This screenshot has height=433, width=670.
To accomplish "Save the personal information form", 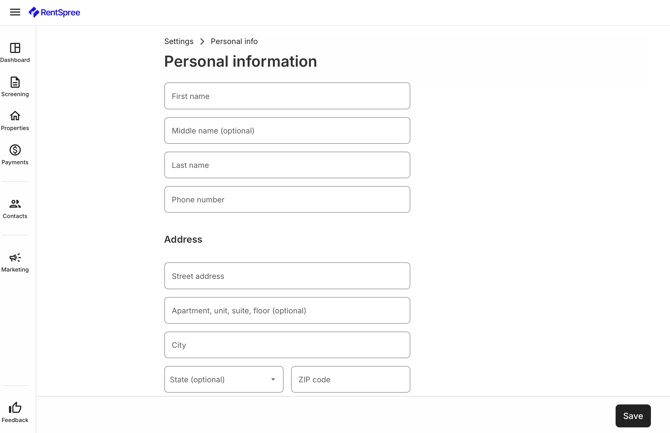I will click(633, 416).
